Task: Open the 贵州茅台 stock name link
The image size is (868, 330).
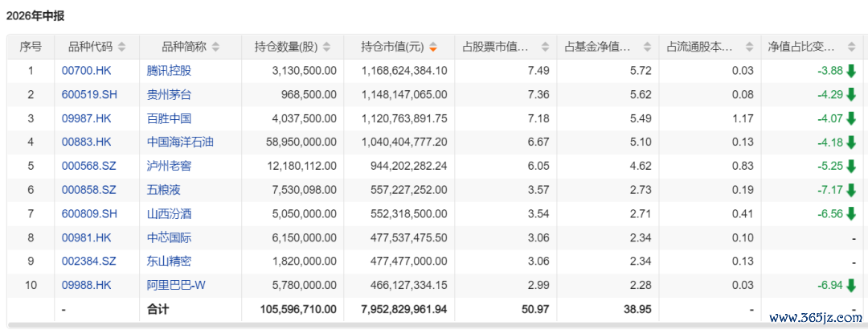Action: click(170, 94)
